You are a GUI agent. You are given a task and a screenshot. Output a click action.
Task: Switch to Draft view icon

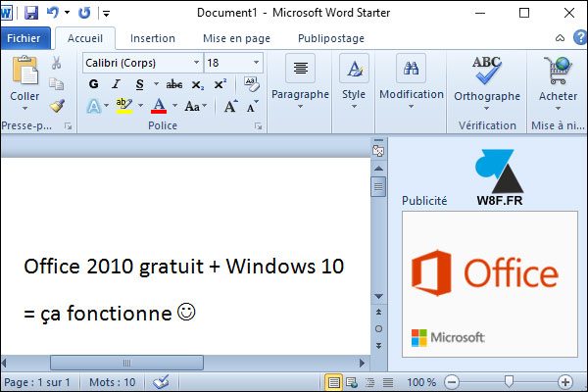click(388, 382)
